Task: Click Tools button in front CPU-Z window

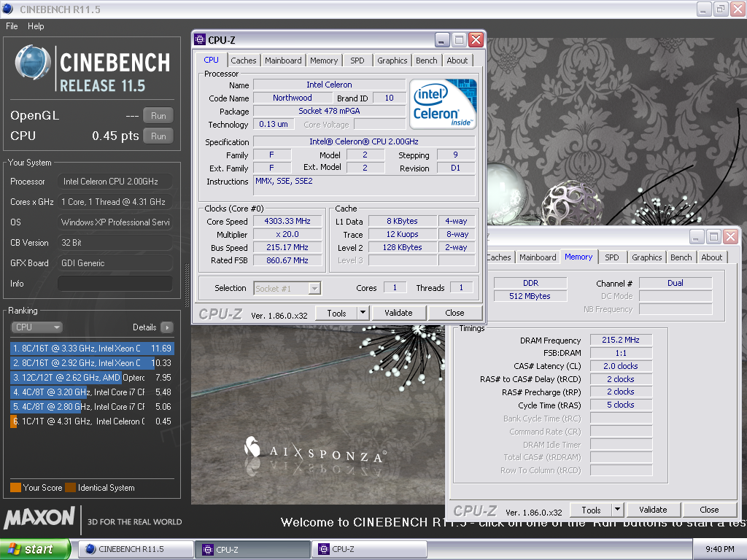Action: coord(336,314)
